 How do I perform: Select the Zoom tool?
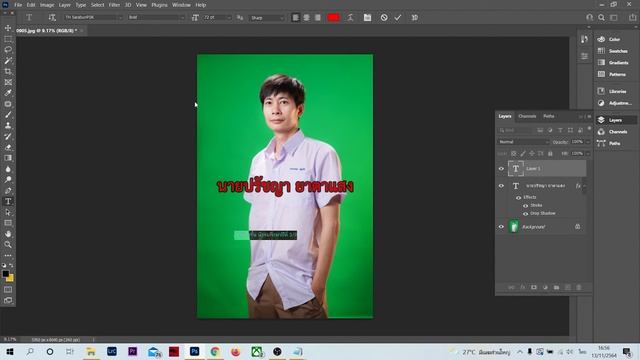tap(8, 244)
